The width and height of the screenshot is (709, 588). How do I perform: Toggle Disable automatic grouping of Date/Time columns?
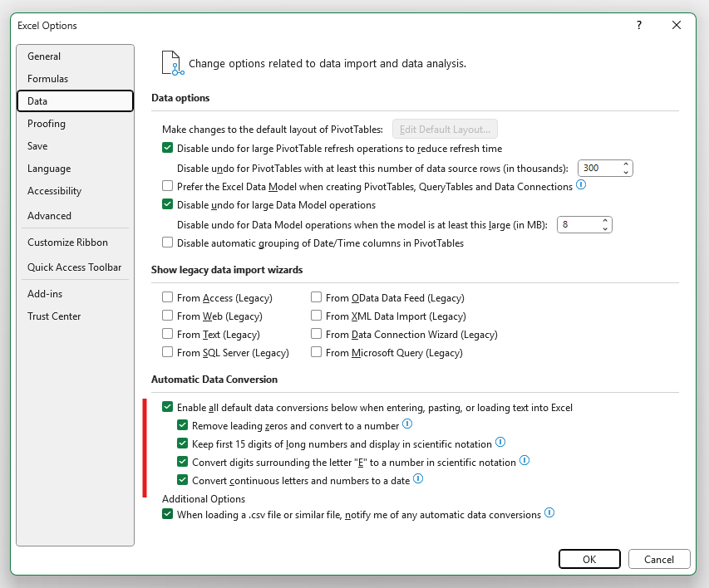[x=168, y=243]
